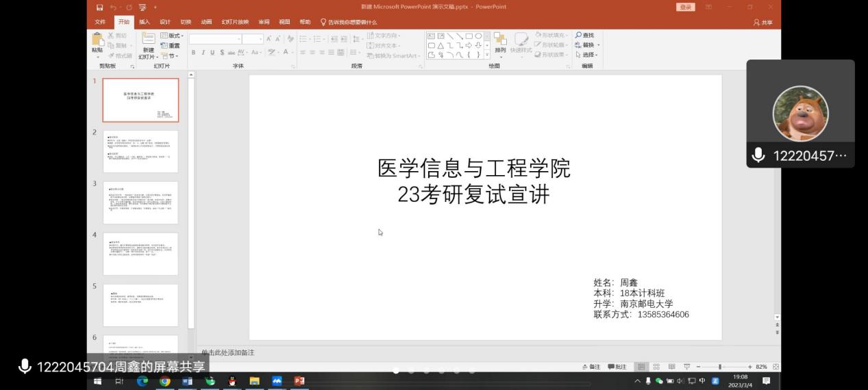Switch to the Slide Show (幻灯片放映) tab
The height and width of the screenshot is (390, 868).
click(235, 22)
